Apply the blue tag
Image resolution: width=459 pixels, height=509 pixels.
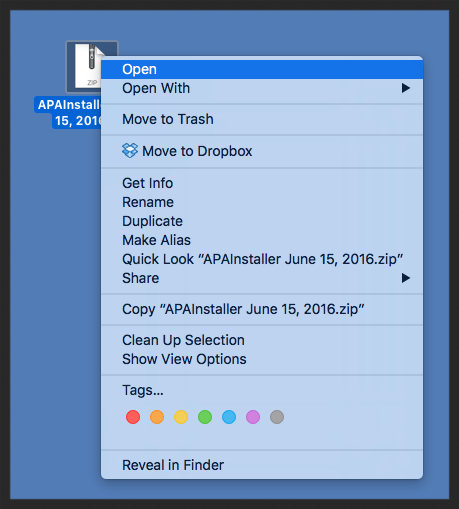(229, 417)
